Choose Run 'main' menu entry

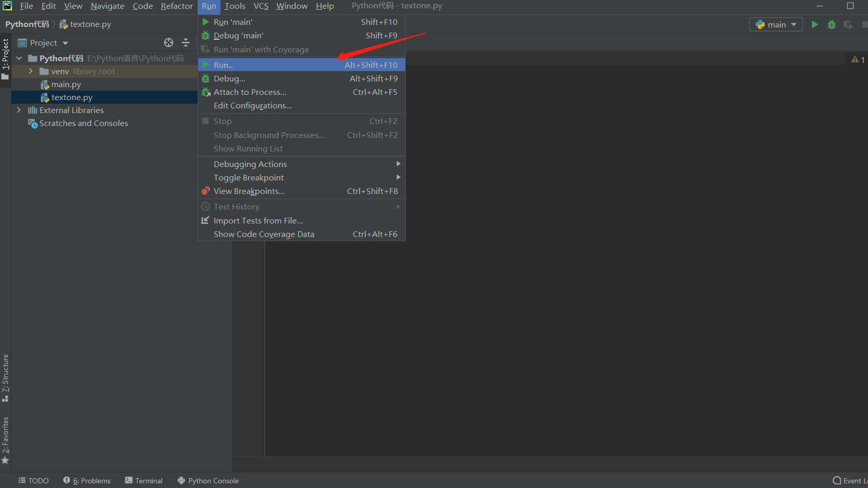[301, 22]
